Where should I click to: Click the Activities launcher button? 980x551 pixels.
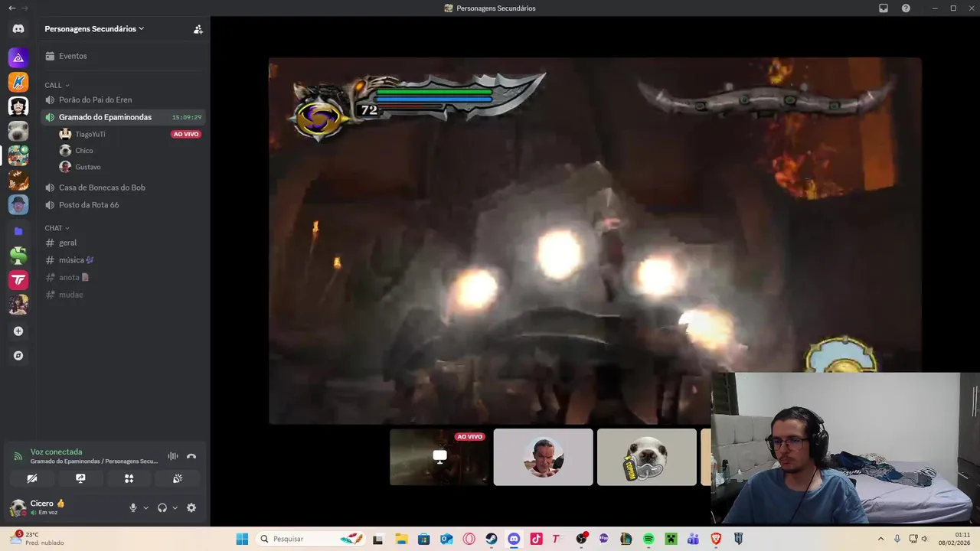pos(129,478)
